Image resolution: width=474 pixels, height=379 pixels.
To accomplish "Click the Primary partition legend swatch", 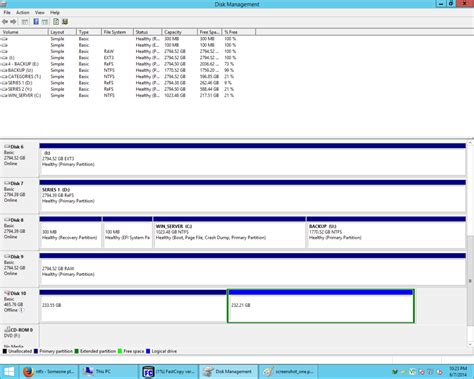I will coord(36,351).
